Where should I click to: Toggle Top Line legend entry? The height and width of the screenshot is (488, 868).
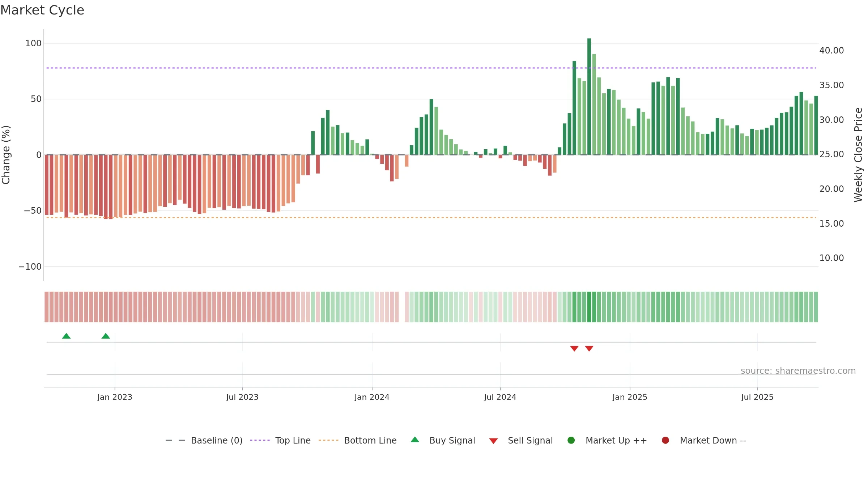pos(280,440)
